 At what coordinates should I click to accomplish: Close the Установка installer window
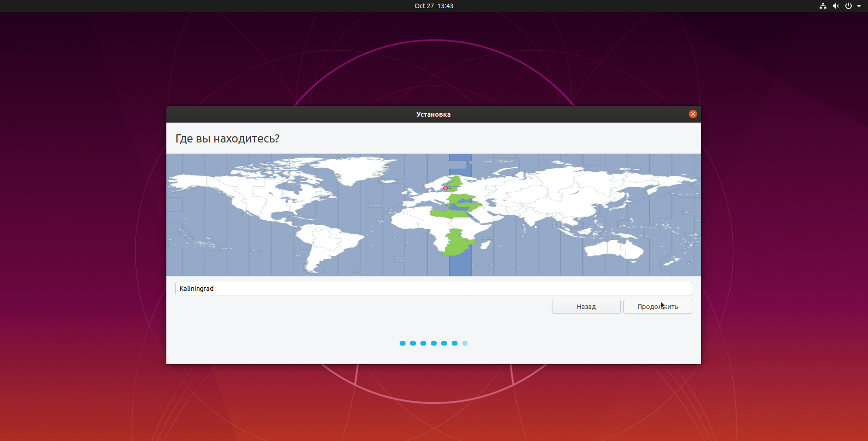pyautogui.click(x=693, y=114)
